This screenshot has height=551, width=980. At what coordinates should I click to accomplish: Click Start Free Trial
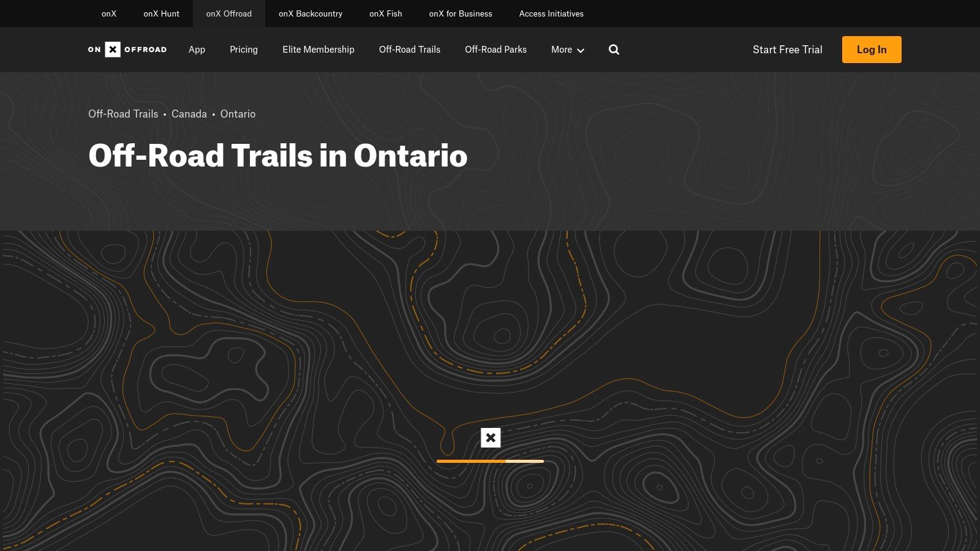point(787,50)
